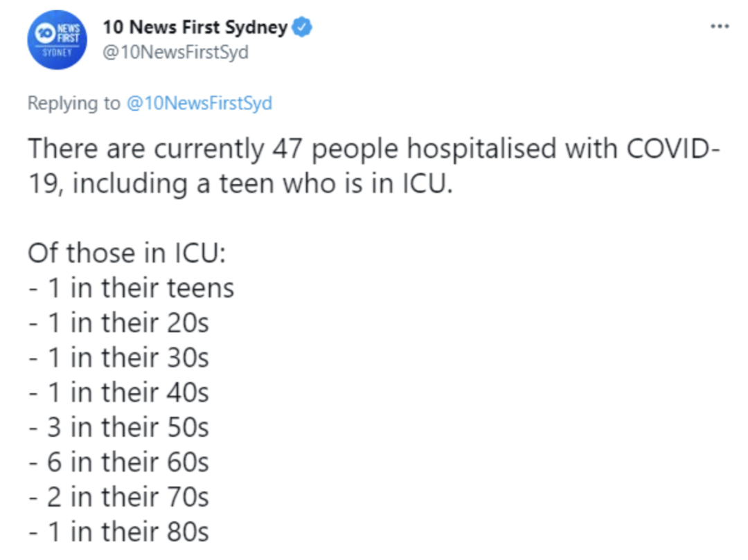Click the blue verified badge icon
748x560 pixels.
click(x=302, y=27)
